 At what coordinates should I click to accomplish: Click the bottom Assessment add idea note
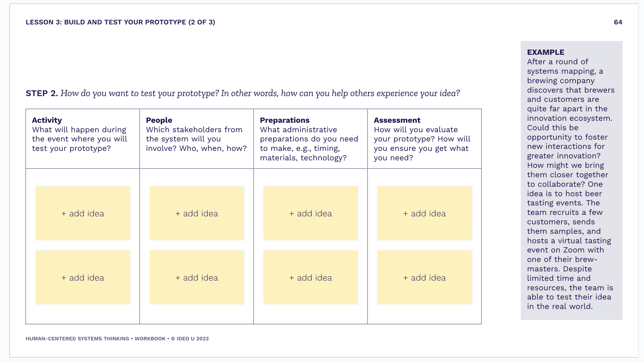coord(424,278)
